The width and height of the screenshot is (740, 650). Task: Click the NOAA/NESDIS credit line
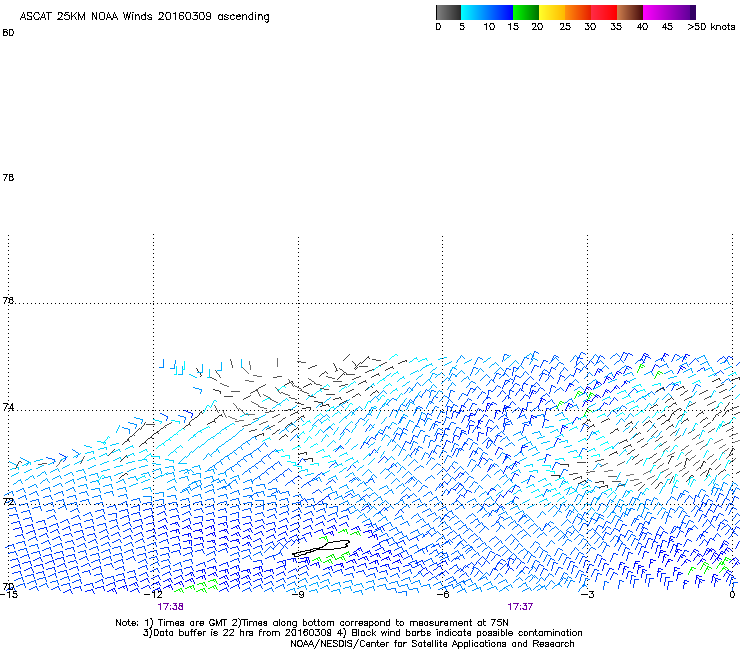point(432,644)
